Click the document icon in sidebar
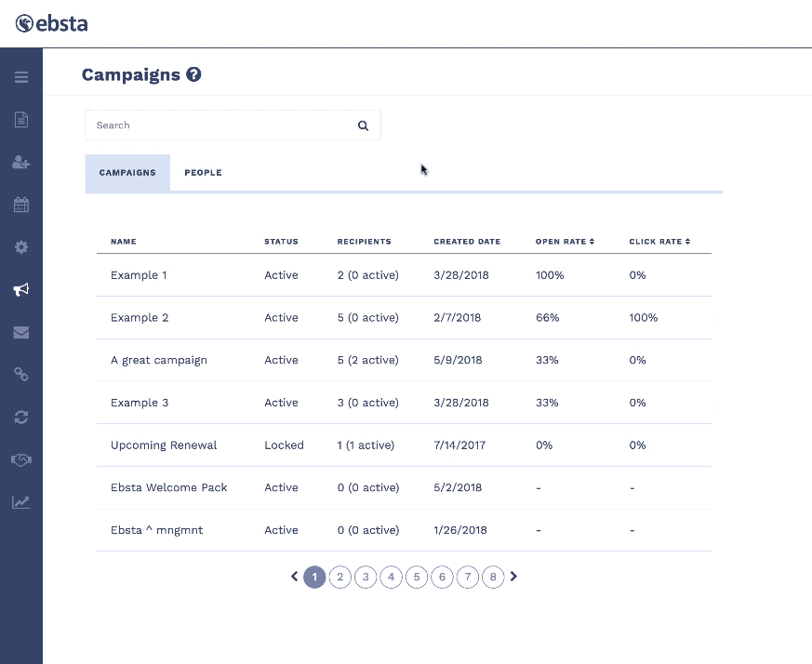The image size is (812, 664). tap(20, 119)
